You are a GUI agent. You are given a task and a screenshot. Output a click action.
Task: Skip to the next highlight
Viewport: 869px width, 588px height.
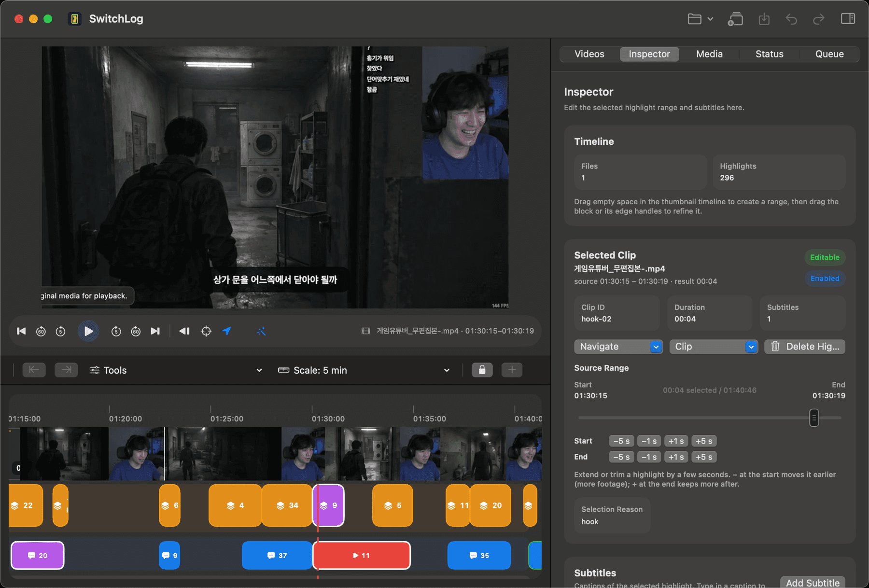[155, 331]
